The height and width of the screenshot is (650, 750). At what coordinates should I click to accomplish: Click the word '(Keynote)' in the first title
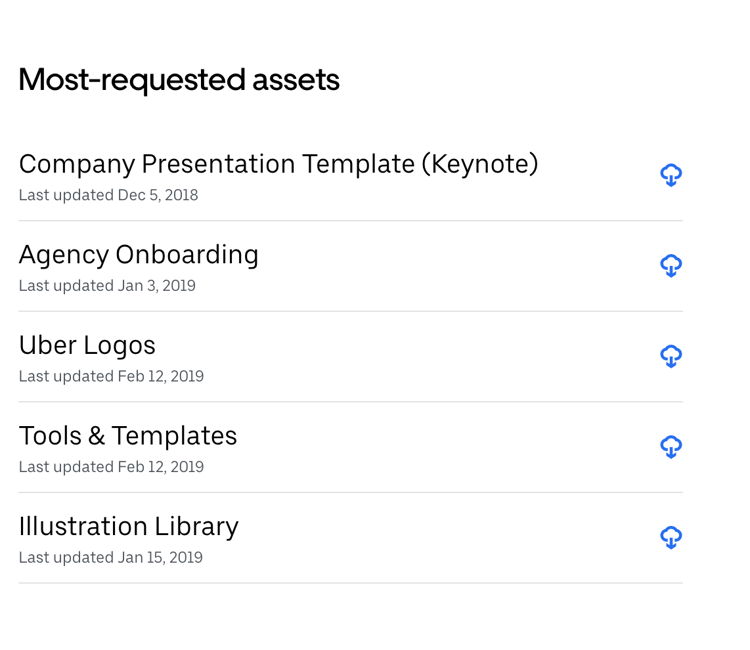[479, 164]
